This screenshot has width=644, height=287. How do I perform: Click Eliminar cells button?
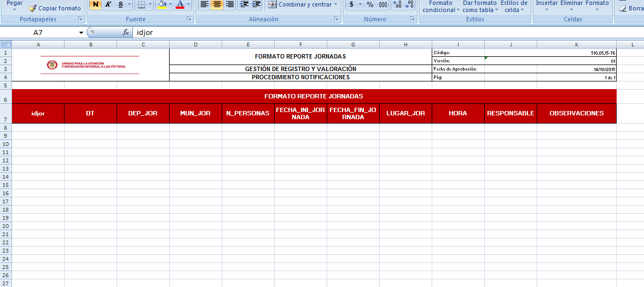(x=571, y=5)
